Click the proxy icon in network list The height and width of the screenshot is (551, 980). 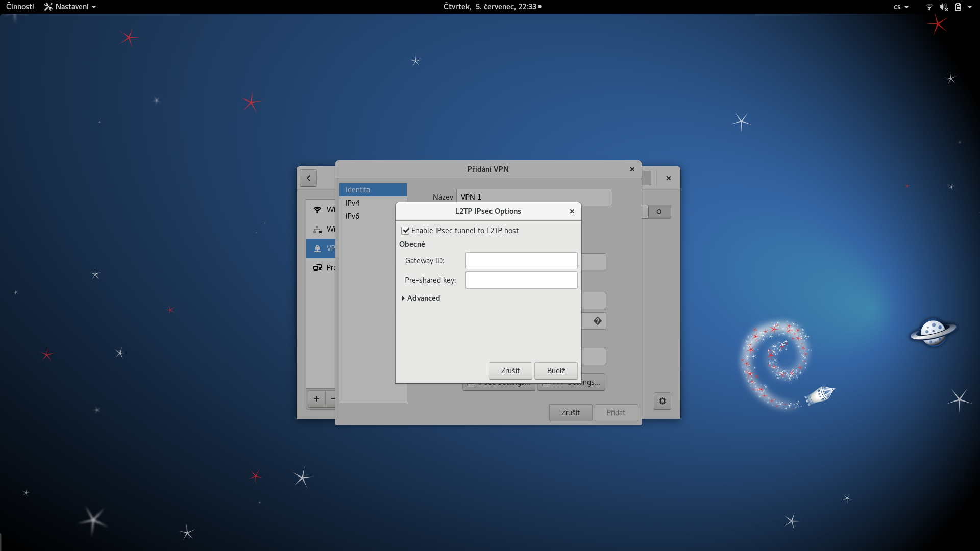(x=317, y=268)
